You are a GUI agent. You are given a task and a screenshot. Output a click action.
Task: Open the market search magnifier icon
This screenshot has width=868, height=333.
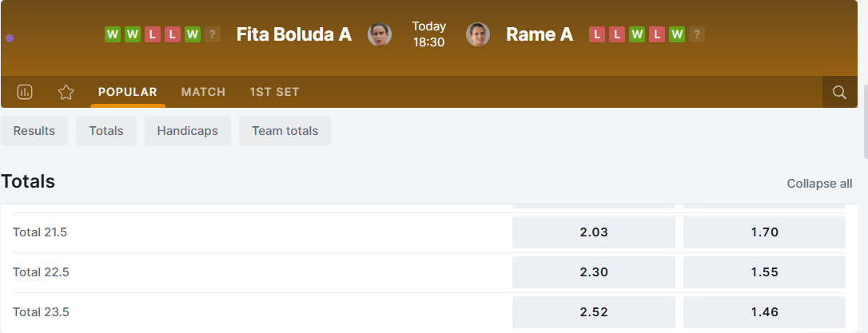(839, 92)
